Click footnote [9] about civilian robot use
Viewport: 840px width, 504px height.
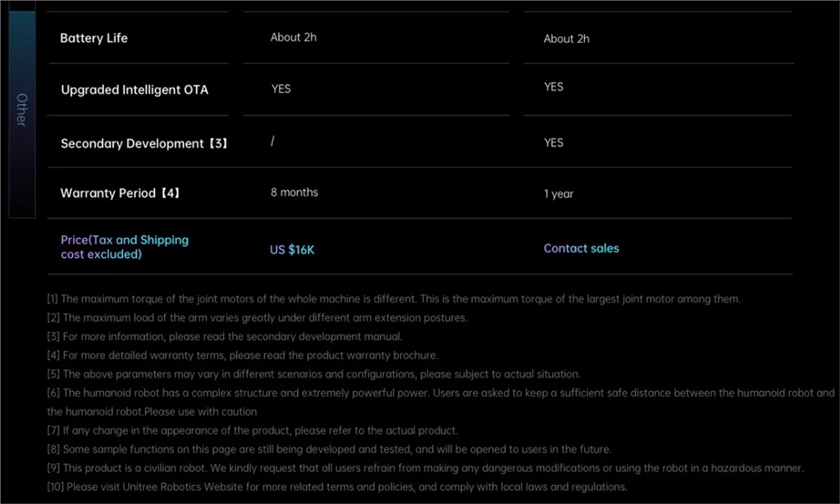425,469
